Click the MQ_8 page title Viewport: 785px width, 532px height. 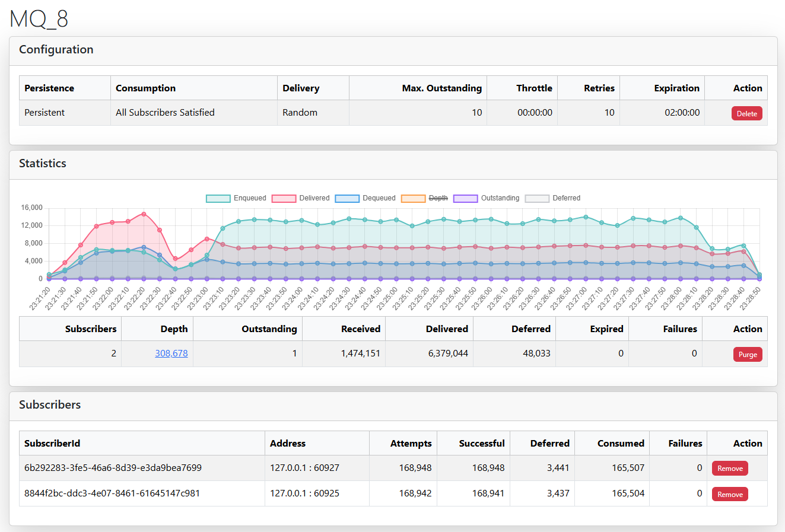click(39, 19)
